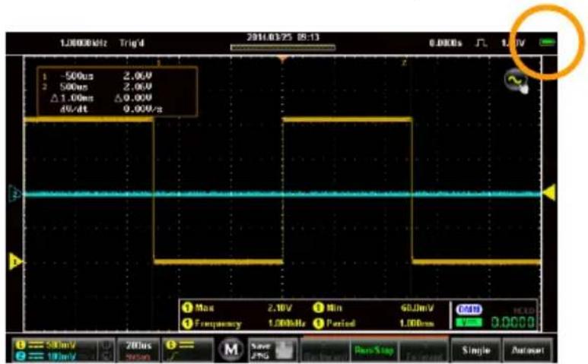Tap the waveform memory position bar

[283, 48]
